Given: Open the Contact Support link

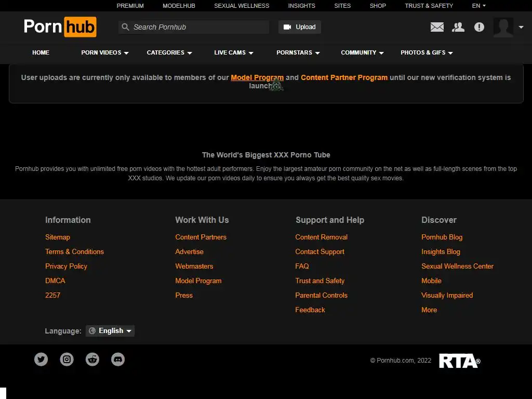Looking at the screenshot, I should (320, 252).
